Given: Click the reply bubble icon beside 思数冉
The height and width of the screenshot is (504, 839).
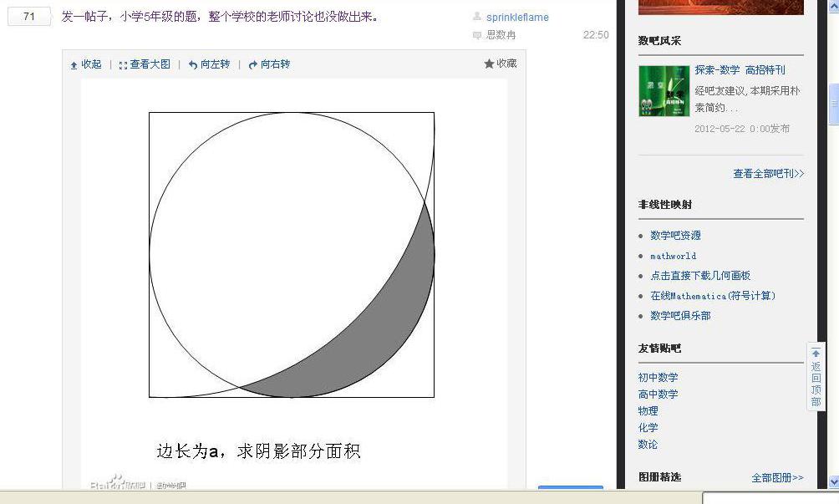Looking at the screenshot, I should point(477,35).
